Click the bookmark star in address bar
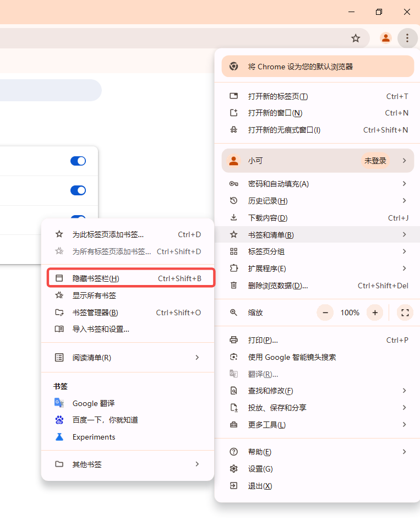The height and width of the screenshot is (526, 420). pos(356,39)
